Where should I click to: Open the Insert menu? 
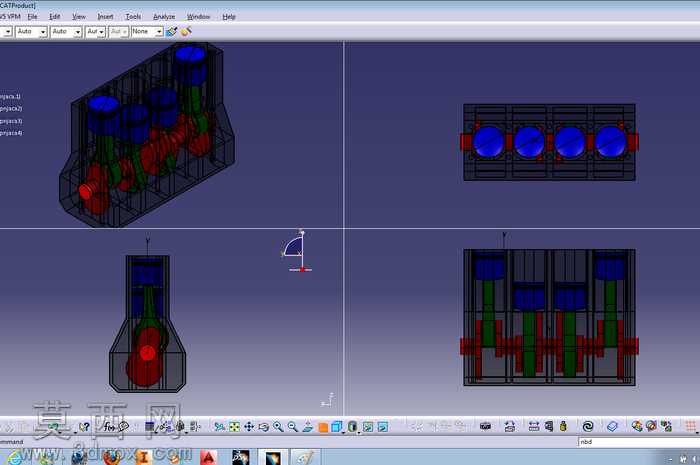click(105, 17)
